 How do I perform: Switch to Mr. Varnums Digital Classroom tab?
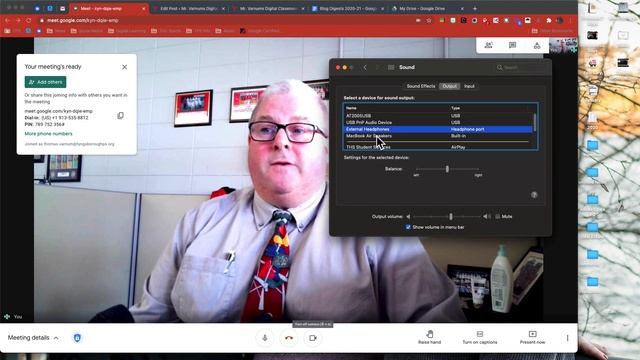(x=268, y=9)
